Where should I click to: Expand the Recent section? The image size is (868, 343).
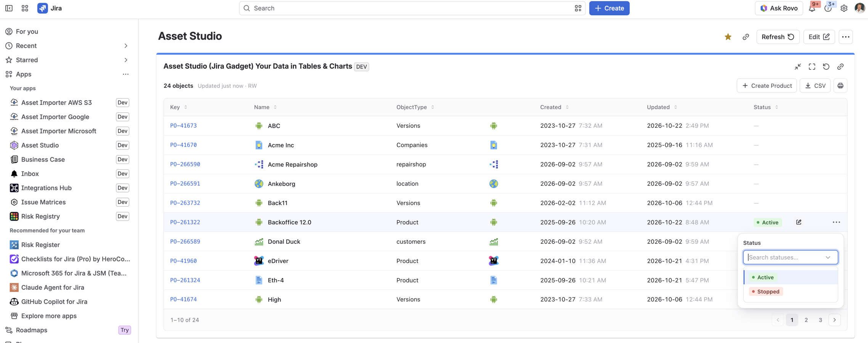click(x=126, y=46)
